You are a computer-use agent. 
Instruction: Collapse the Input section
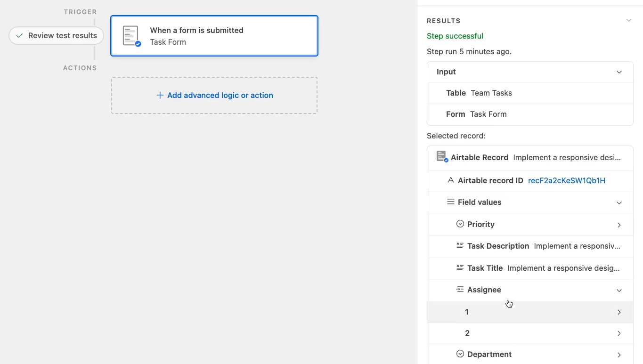[x=619, y=72]
